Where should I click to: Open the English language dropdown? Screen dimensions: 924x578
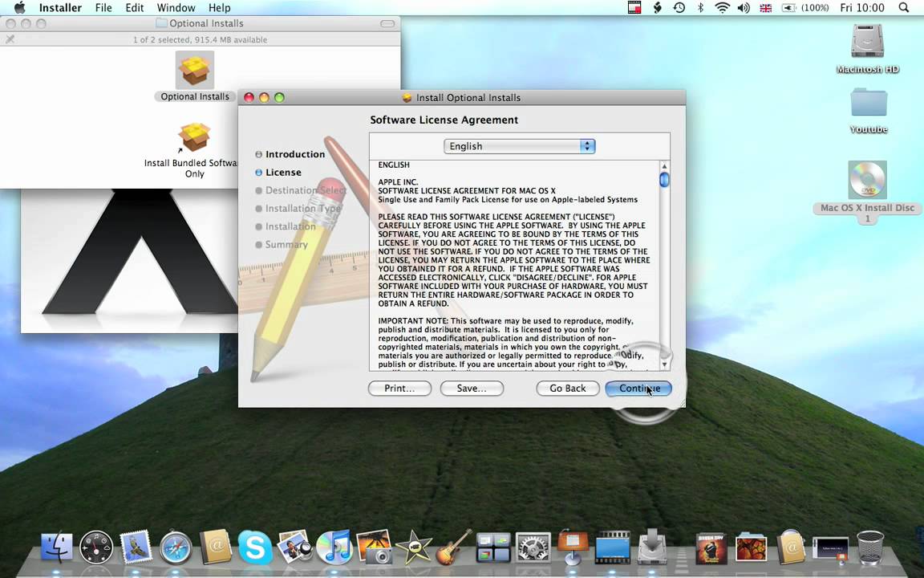coord(519,146)
